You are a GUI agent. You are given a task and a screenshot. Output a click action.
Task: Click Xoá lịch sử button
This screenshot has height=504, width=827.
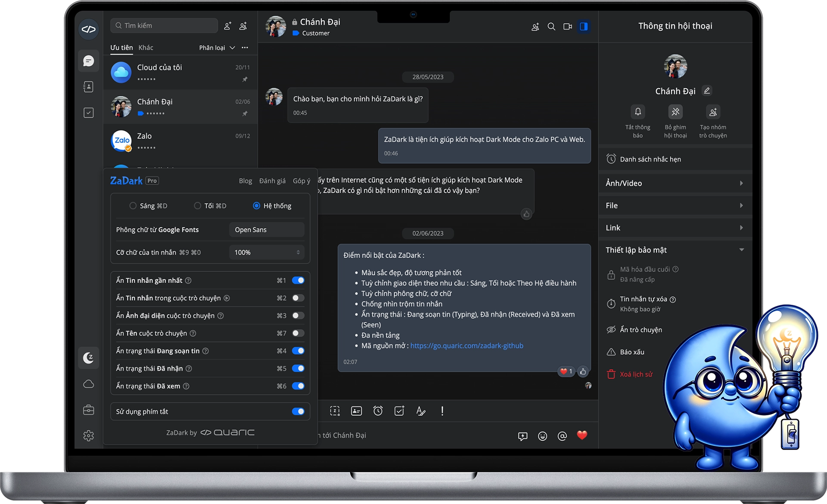click(x=635, y=374)
